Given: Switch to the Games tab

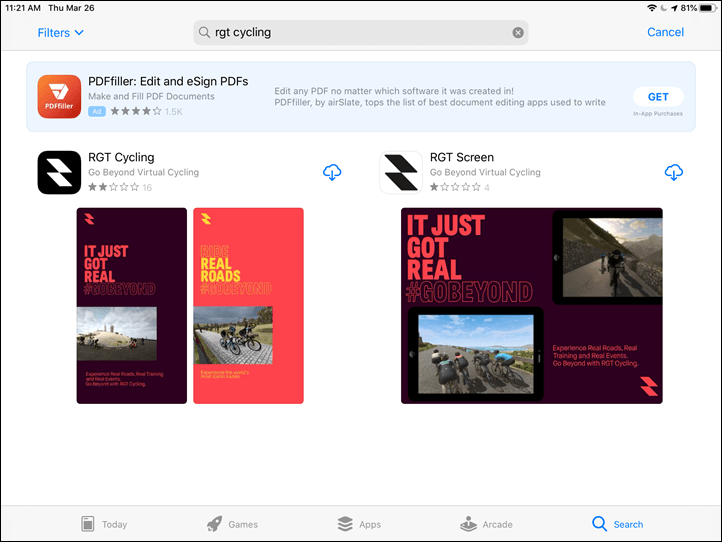Looking at the screenshot, I should [233, 524].
